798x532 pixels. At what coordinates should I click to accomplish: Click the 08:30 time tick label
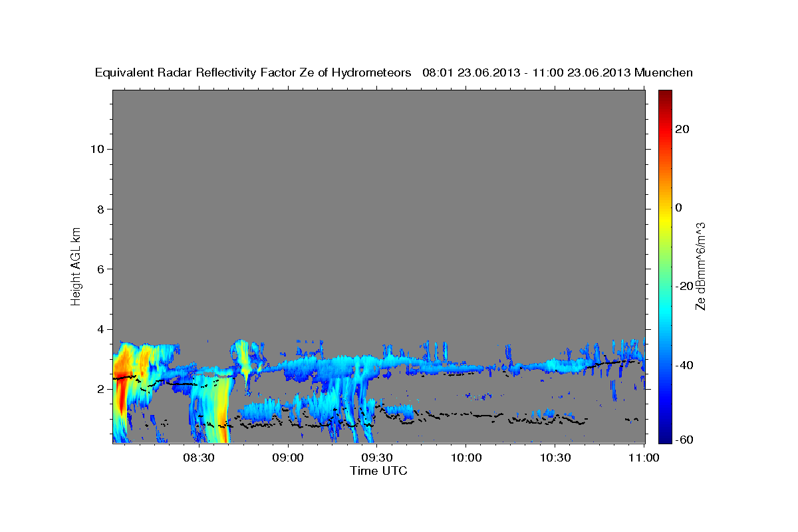tap(199, 458)
